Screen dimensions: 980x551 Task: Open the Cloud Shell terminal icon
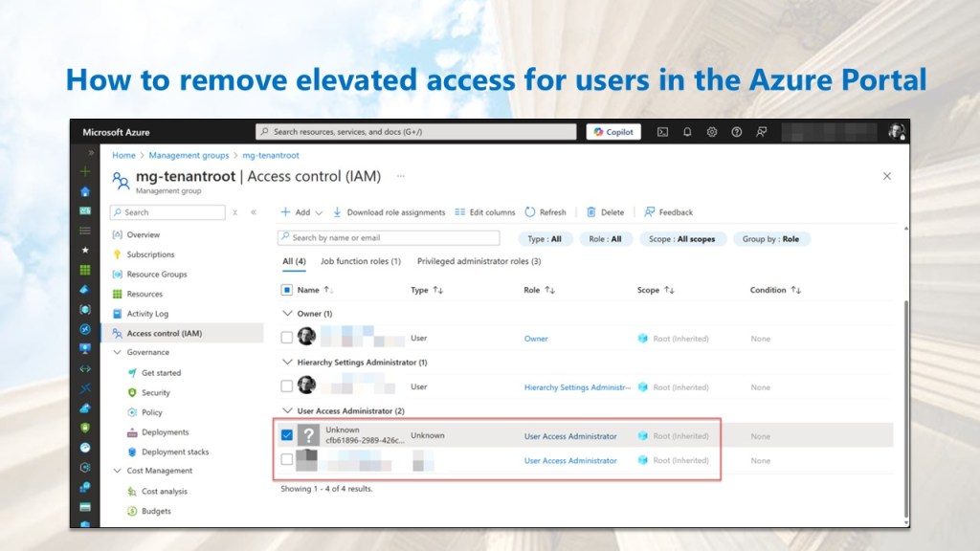click(662, 132)
